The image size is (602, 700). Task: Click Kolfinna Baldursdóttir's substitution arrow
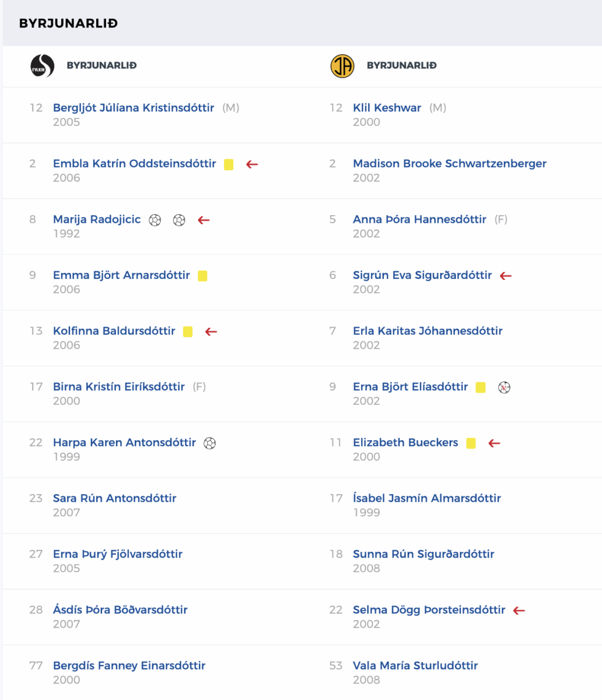click(x=211, y=332)
